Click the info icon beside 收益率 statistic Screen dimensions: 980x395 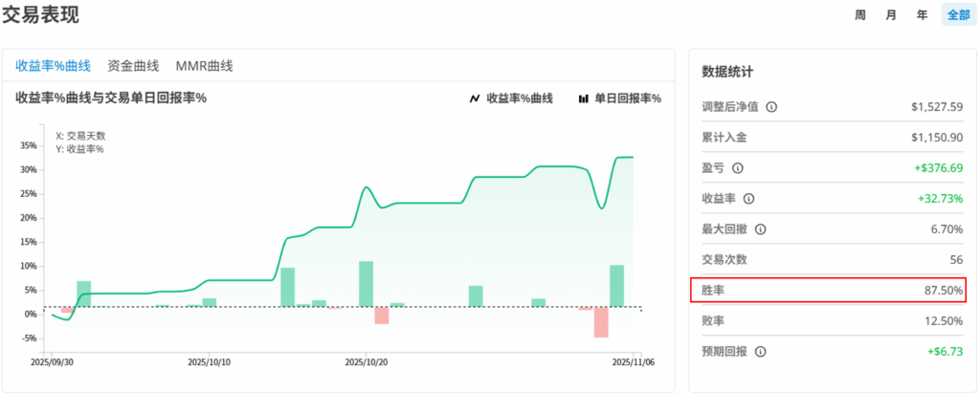tap(749, 199)
